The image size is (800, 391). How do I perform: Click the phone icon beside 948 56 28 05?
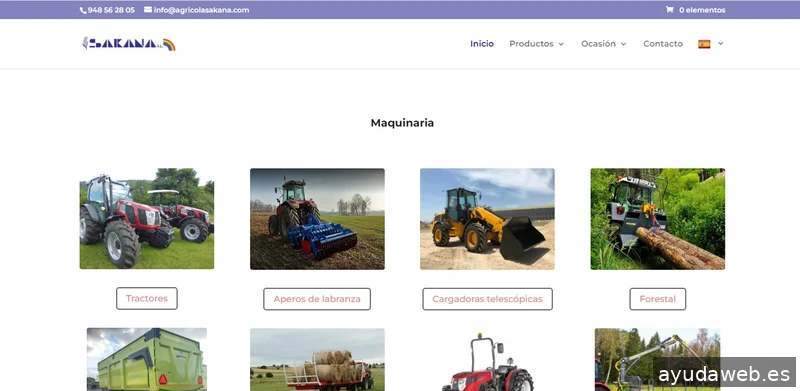[83, 10]
